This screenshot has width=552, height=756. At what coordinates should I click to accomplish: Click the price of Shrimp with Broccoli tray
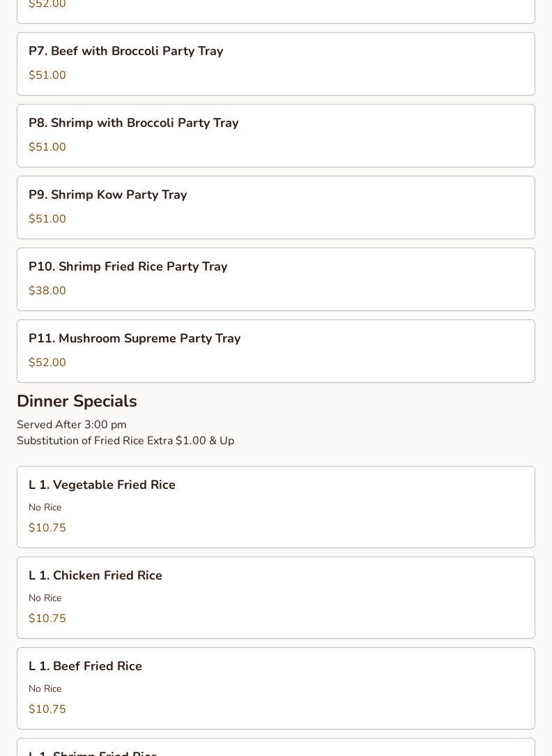(x=47, y=147)
